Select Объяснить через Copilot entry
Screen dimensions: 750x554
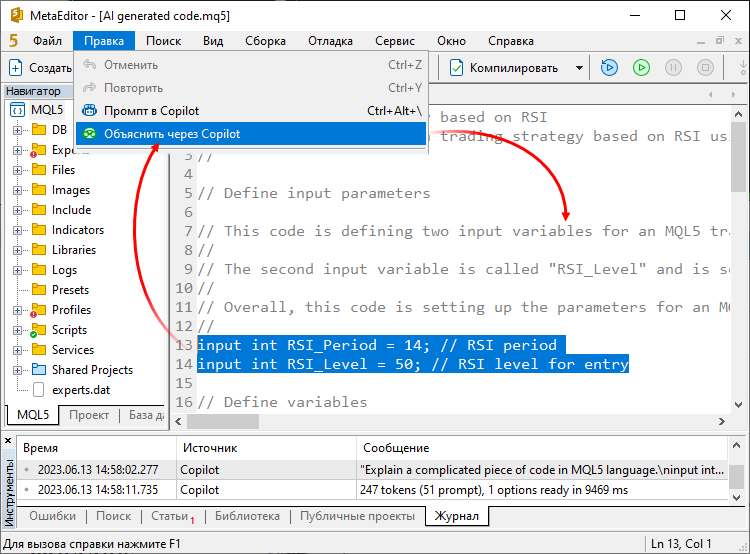(251, 134)
